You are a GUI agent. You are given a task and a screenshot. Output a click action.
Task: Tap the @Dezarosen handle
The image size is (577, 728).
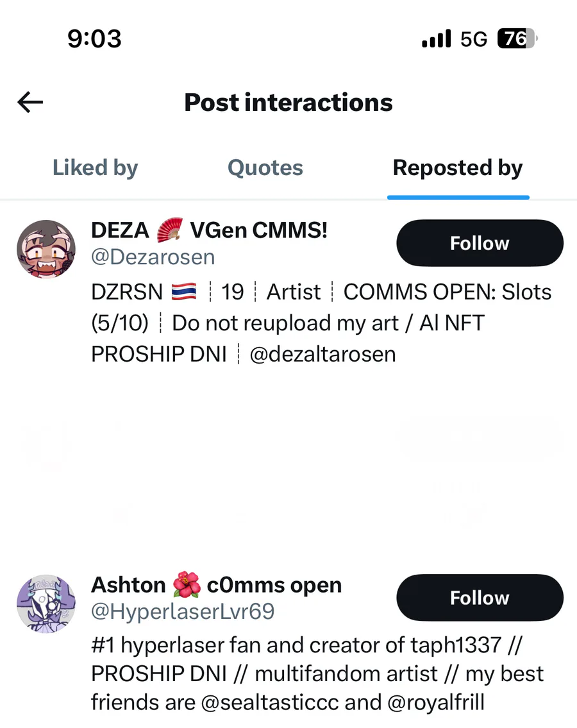(x=153, y=257)
